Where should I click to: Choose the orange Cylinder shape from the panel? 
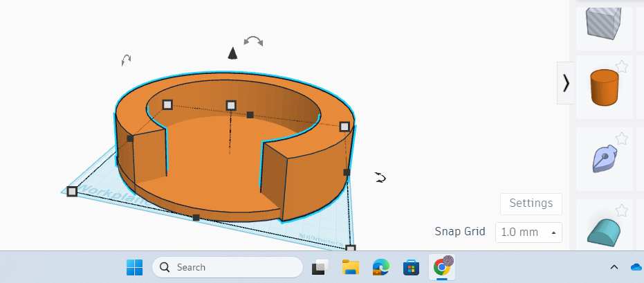pyautogui.click(x=604, y=87)
